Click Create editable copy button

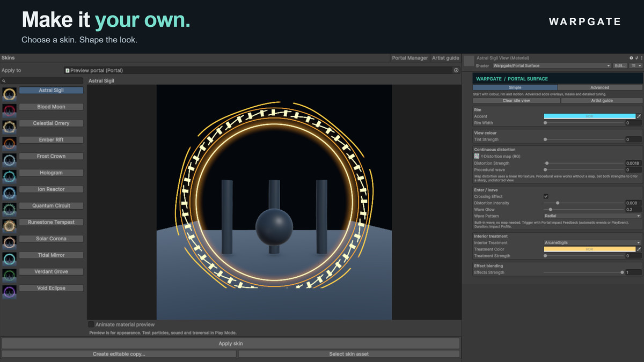[x=119, y=354]
